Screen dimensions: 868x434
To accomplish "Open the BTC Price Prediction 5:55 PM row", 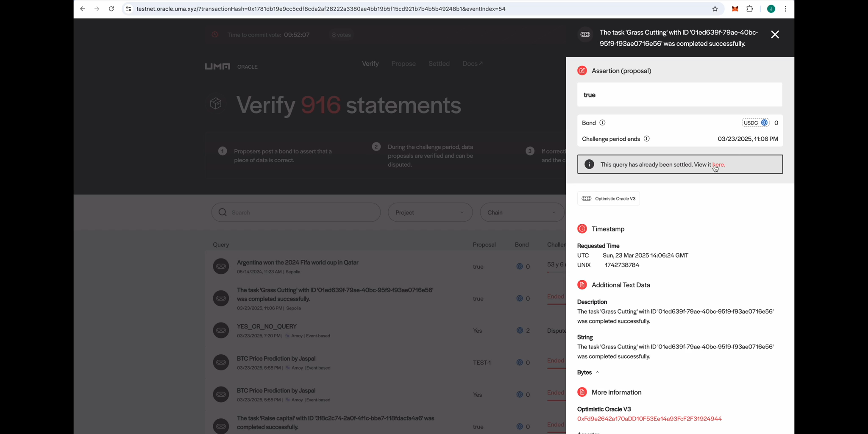I will [x=386, y=395].
